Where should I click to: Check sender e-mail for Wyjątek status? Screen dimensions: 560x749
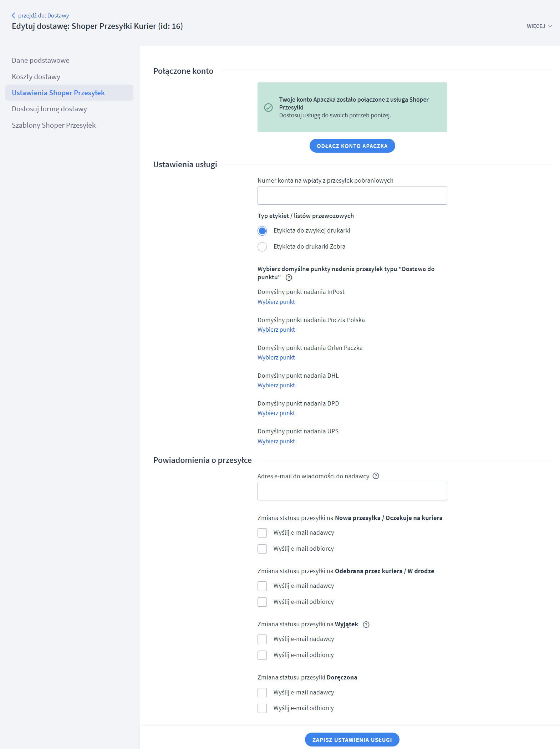pyautogui.click(x=262, y=639)
